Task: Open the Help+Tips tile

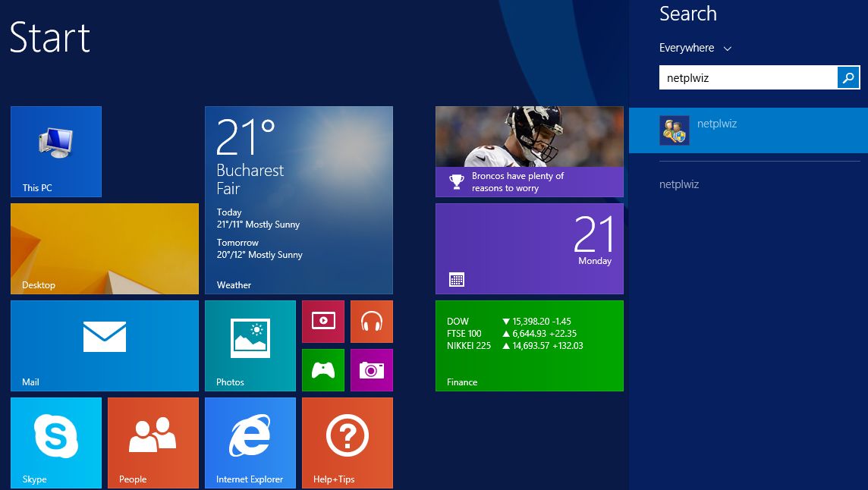Action: (x=347, y=443)
